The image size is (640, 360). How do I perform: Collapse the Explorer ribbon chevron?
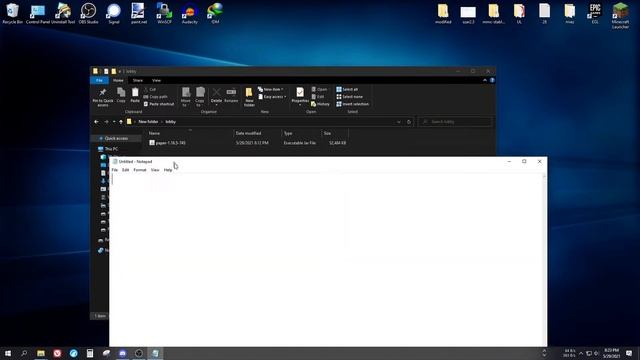(x=485, y=80)
